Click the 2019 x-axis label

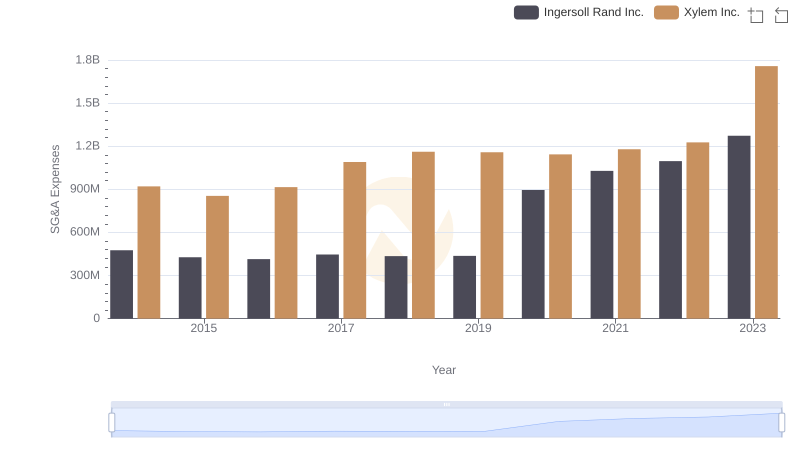(x=478, y=328)
